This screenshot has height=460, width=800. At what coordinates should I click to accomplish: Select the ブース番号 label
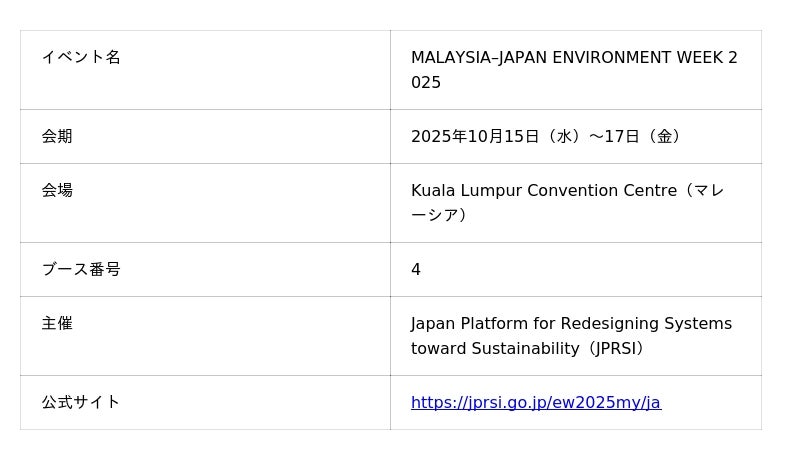(81, 270)
